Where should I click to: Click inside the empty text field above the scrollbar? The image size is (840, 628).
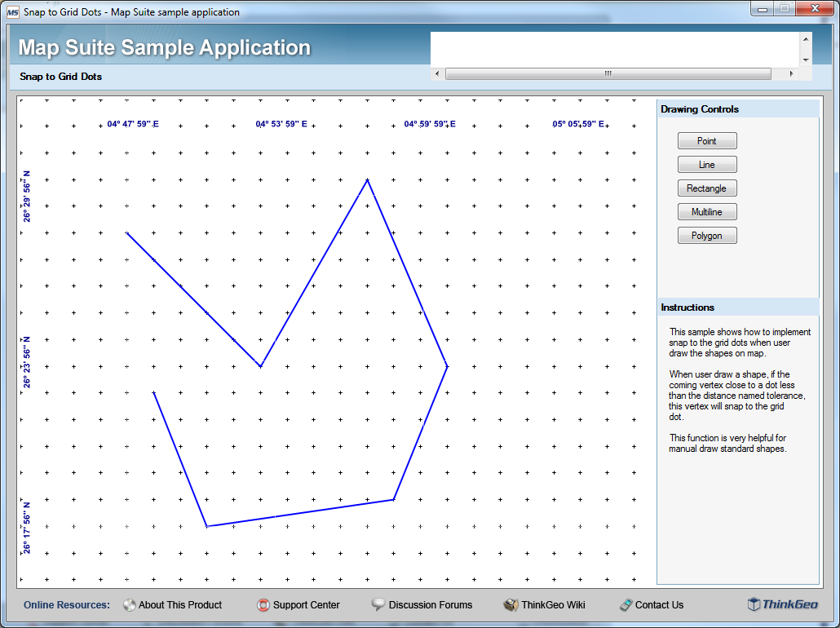pos(612,49)
